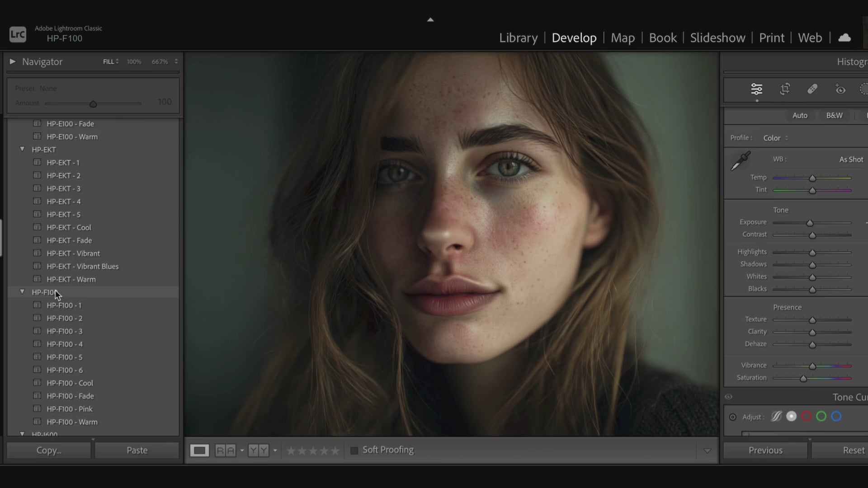Choose the loupe view icon in toolbar

199,450
